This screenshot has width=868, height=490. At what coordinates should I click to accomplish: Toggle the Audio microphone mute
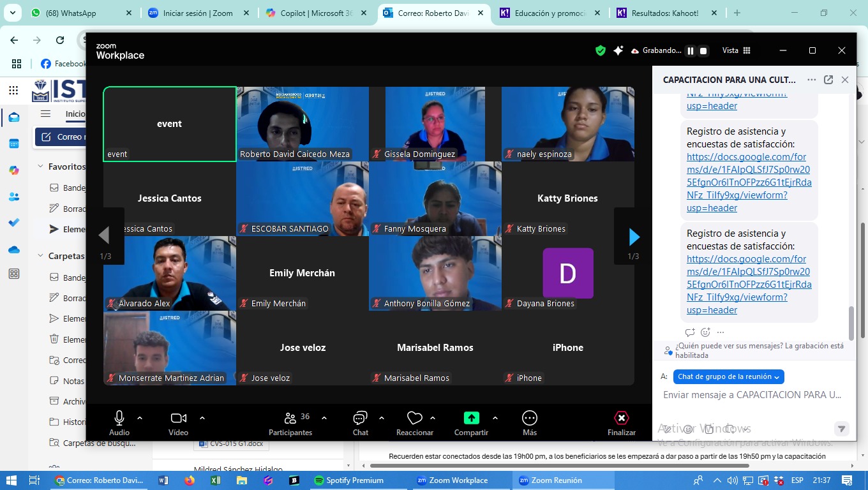coord(119,418)
